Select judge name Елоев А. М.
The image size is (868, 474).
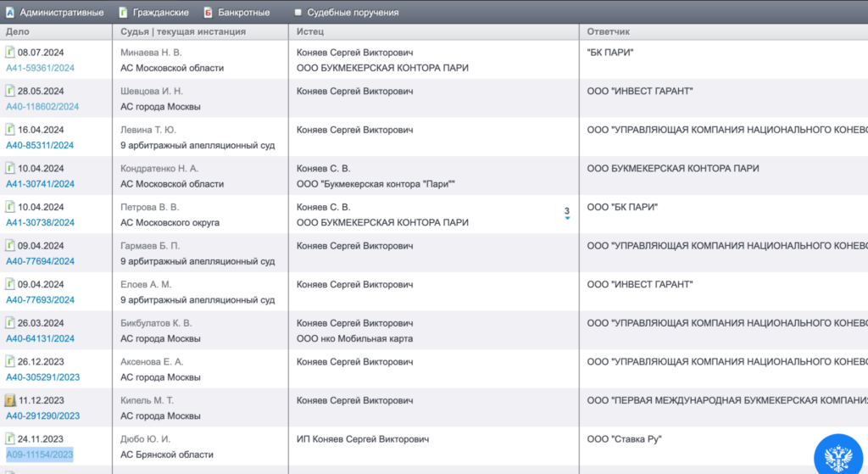point(146,285)
